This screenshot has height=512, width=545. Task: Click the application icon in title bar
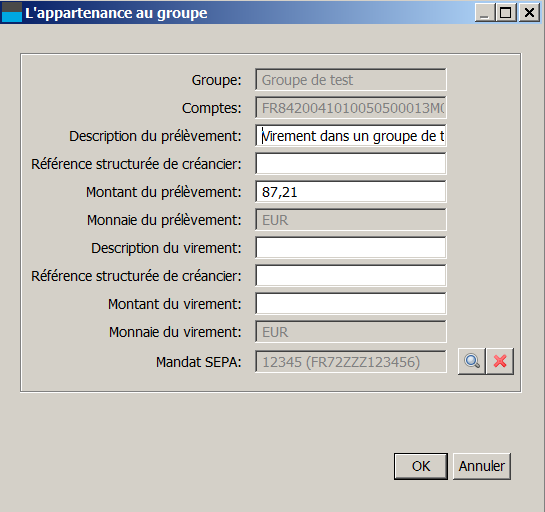(x=12, y=13)
